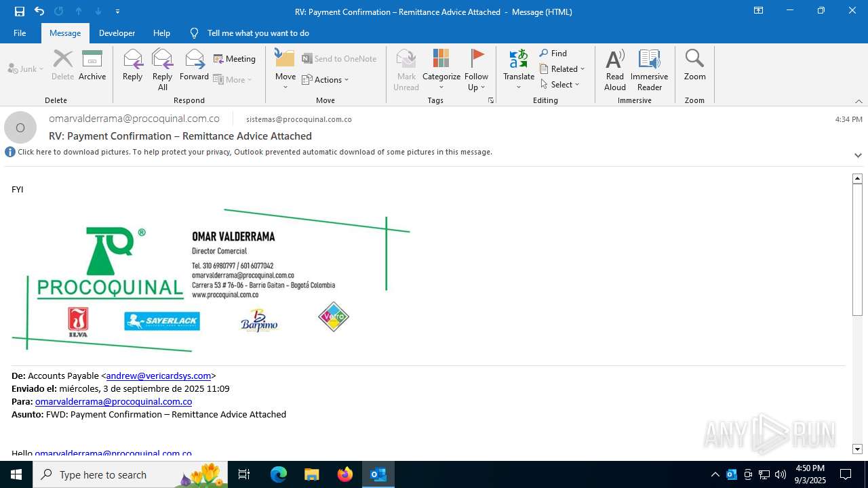Choose Reply All
The height and width of the screenshot is (488, 868).
[163, 70]
